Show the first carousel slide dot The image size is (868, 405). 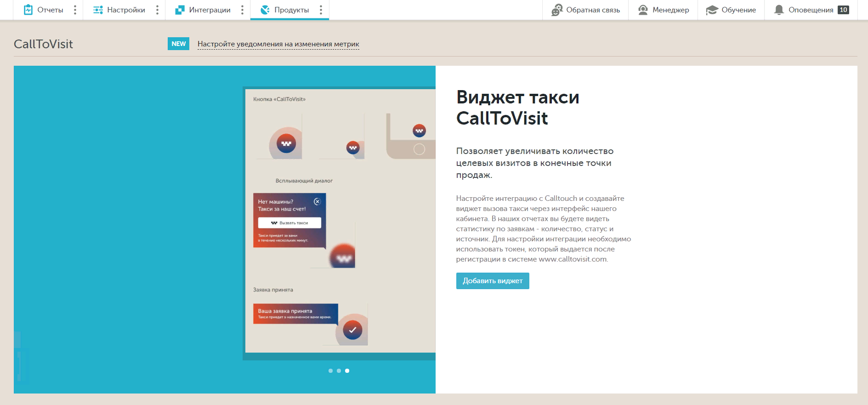pyautogui.click(x=330, y=371)
